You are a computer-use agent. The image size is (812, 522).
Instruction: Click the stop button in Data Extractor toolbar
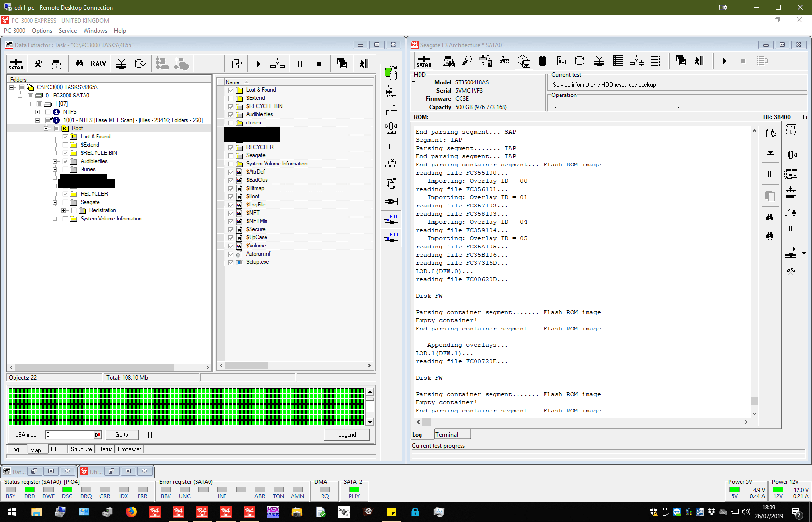tap(319, 64)
